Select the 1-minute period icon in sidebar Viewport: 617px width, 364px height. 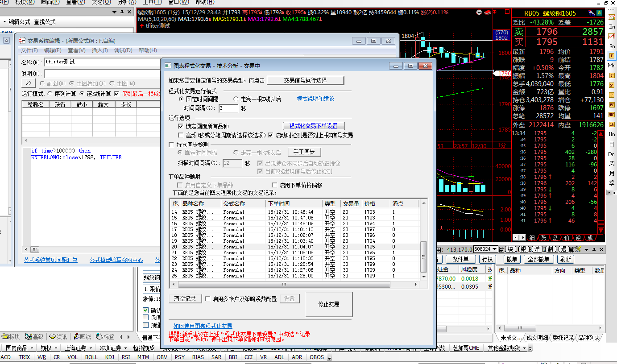[612, 56]
